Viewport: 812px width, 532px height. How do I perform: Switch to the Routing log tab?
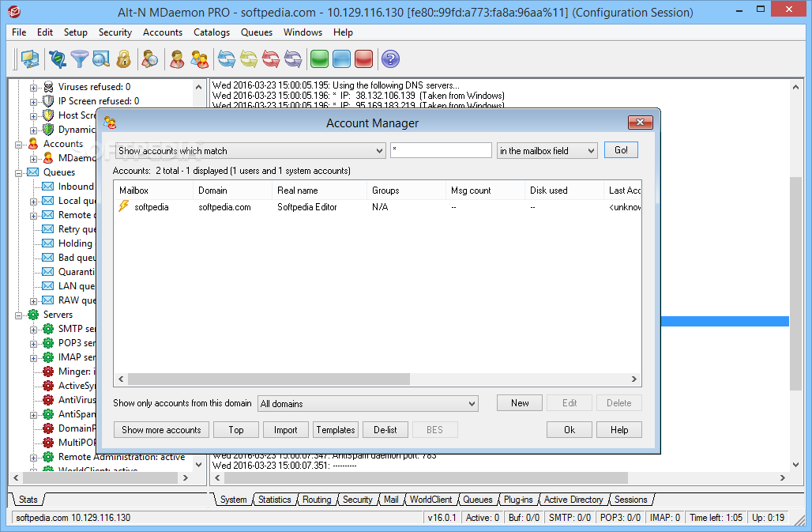point(317,500)
